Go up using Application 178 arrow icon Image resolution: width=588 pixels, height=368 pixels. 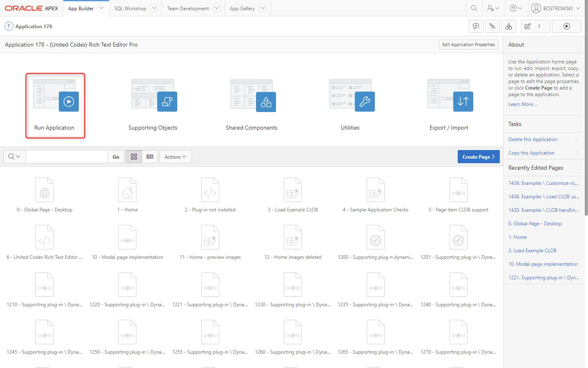[x=9, y=26]
